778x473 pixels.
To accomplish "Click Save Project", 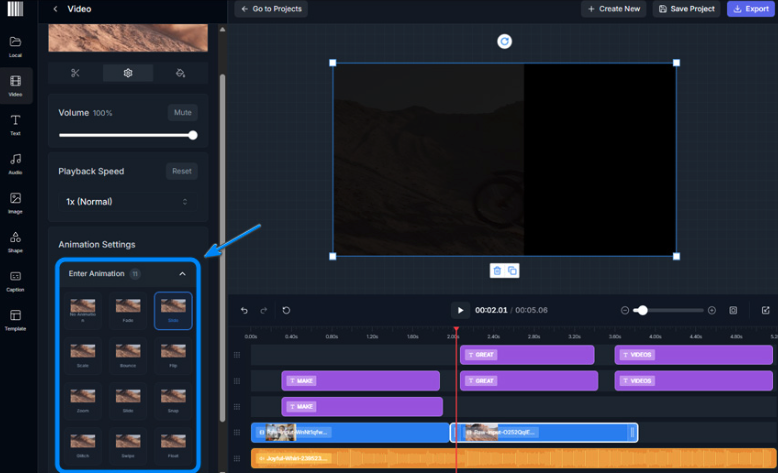I will tap(687, 9).
